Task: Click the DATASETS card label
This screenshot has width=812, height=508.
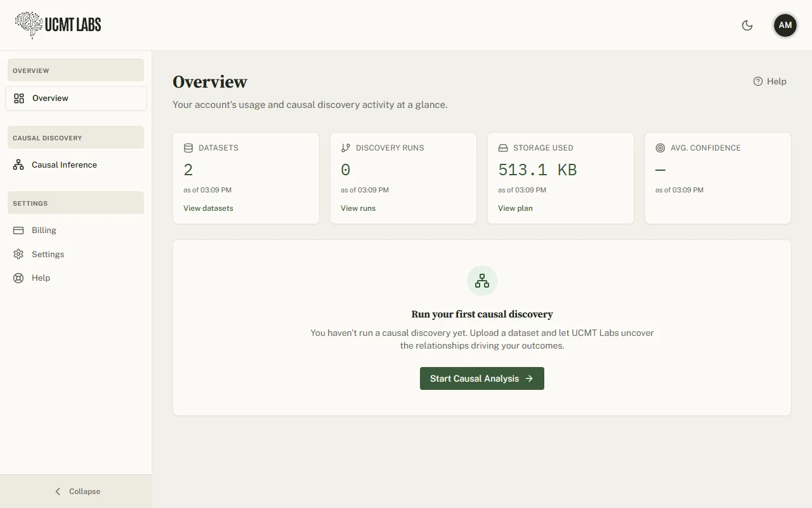Action: point(218,148)
